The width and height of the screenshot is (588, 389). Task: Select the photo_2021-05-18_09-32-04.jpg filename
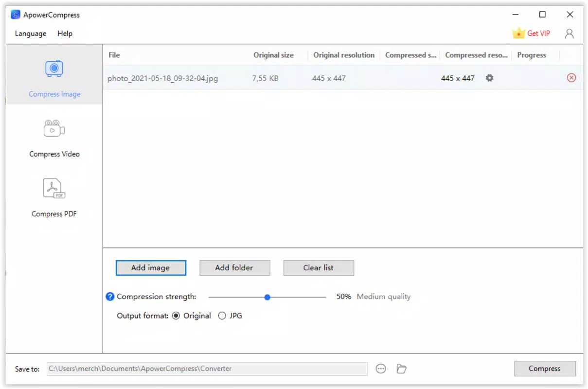(162, 78)
